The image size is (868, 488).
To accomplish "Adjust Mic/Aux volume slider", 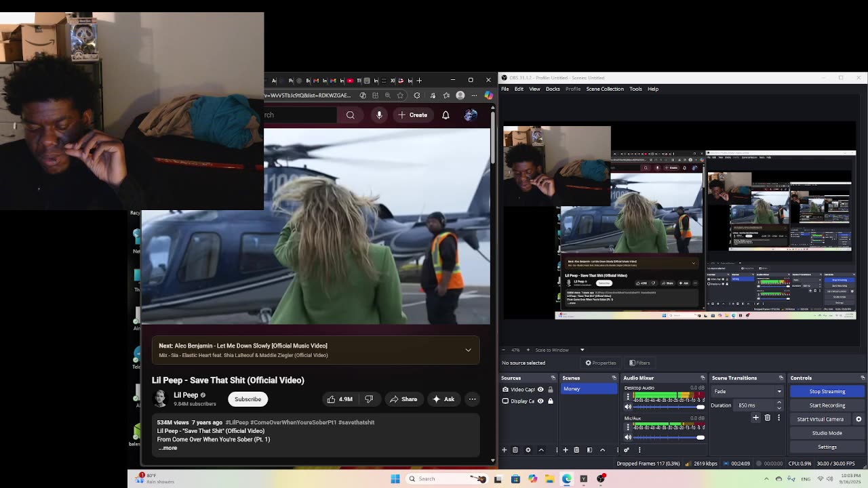I will point(669,437).
